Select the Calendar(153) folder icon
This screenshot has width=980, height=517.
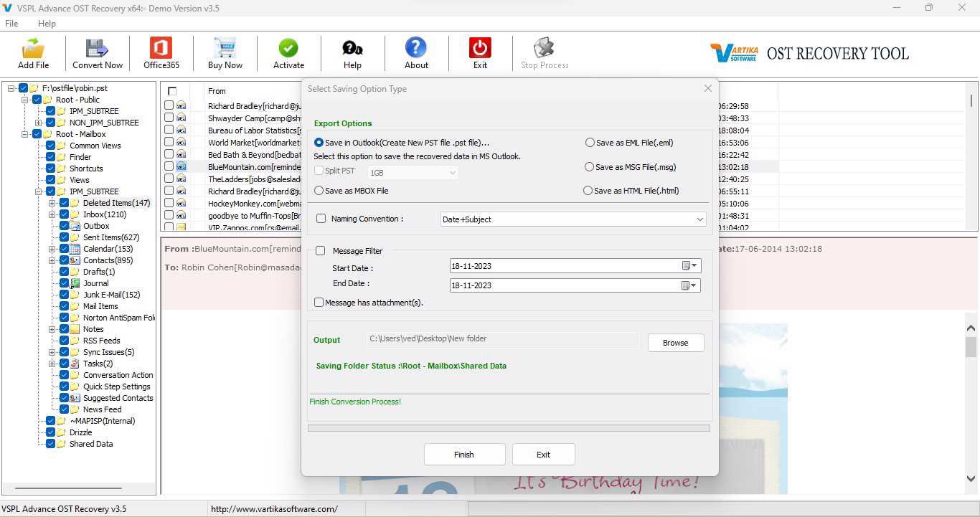[75, 249]
